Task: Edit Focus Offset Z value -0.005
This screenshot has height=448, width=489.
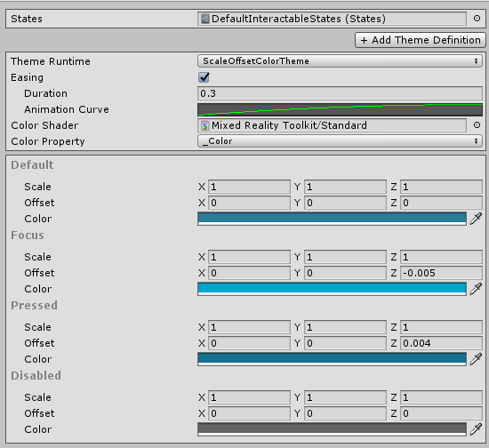Action: click(x=441, y=273)
